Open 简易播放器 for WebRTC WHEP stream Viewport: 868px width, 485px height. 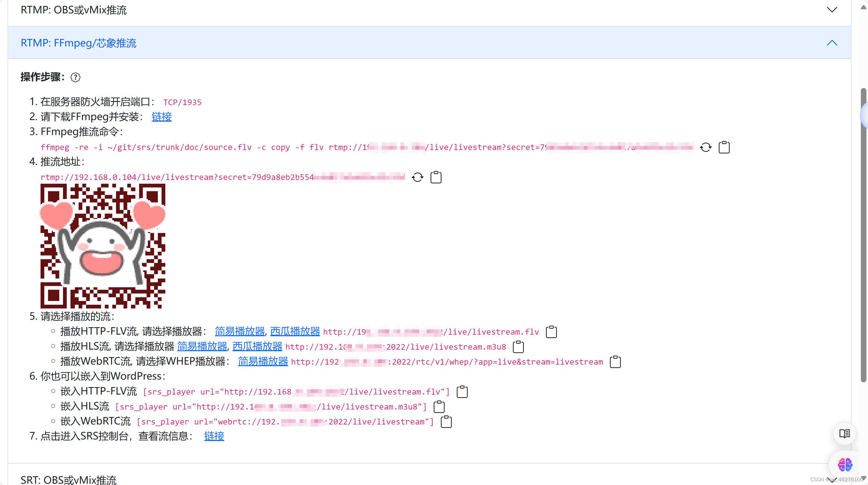click(x=263, y=361)
